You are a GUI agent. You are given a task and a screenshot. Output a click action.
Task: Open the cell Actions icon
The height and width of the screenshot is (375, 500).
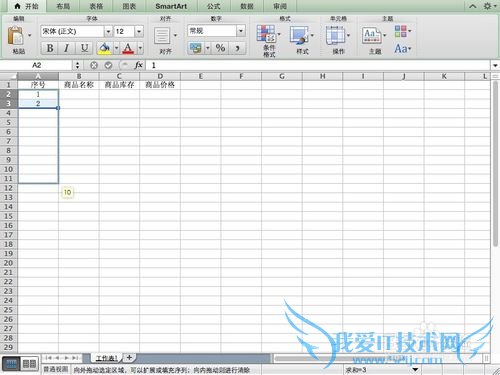click(335, 35)
